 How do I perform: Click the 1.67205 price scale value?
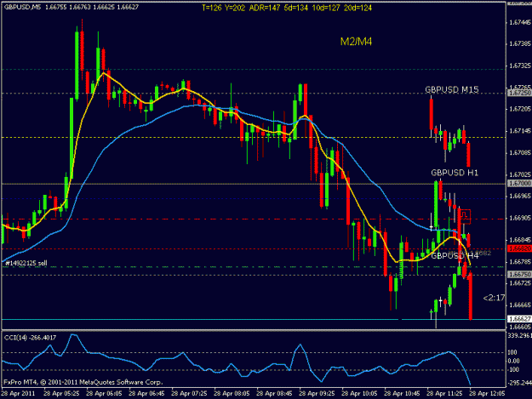point(520,109)
